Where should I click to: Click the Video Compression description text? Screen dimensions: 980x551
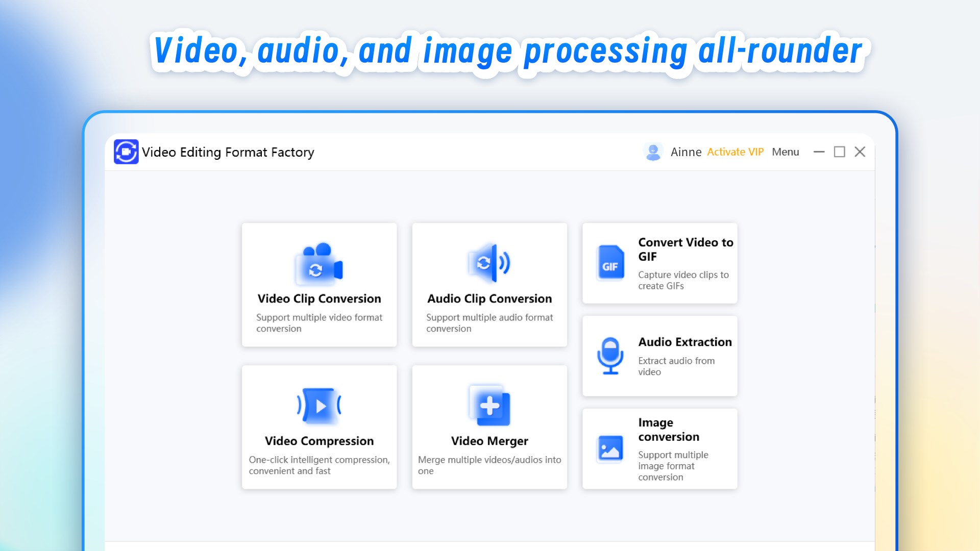tap(319, 465)
